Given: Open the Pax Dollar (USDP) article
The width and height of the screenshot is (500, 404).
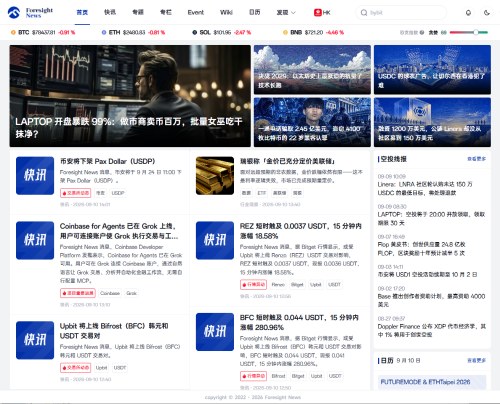Looking at the screenshot, I should (107, 161).
